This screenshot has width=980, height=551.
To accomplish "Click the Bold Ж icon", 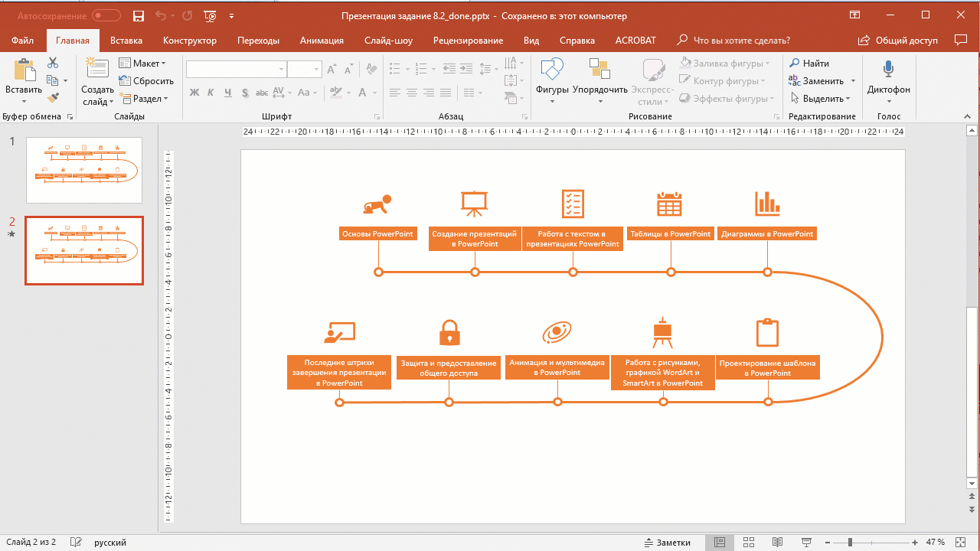I will [x=194, y=93].
